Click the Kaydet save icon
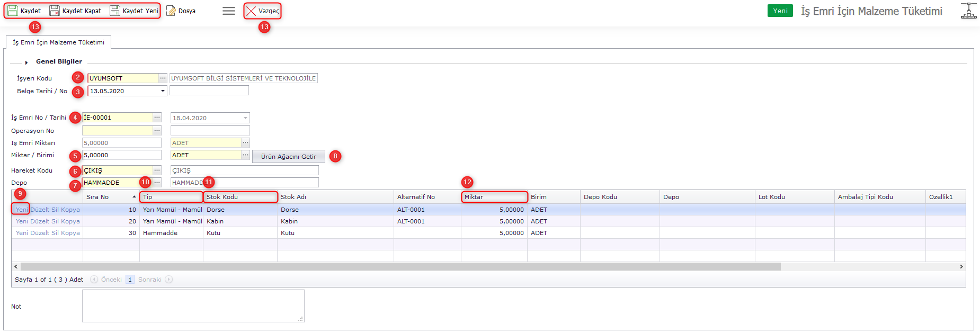Image resolution: width=980 pixels, height=333 pixels. [x=13, y=11]
